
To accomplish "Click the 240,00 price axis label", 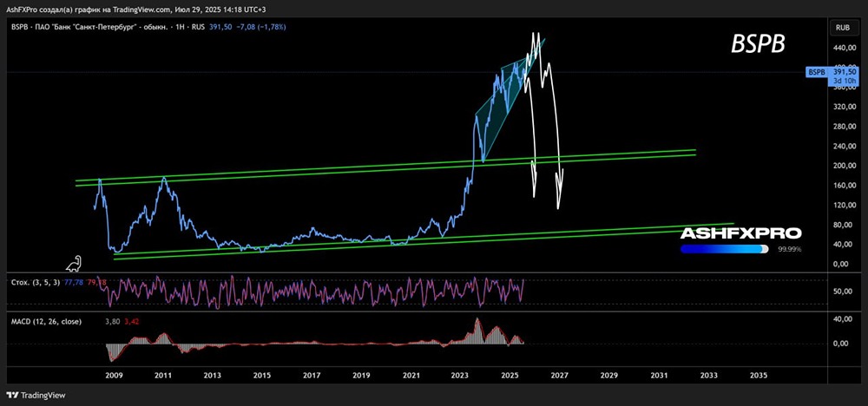I will pyautogui.click(x=844, y=147).
